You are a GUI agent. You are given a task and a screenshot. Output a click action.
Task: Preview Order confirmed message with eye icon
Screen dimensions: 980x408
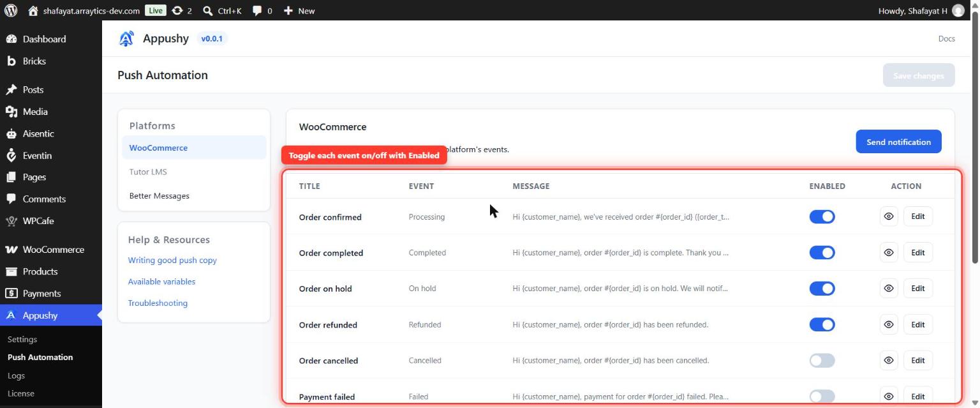[889, 216]
